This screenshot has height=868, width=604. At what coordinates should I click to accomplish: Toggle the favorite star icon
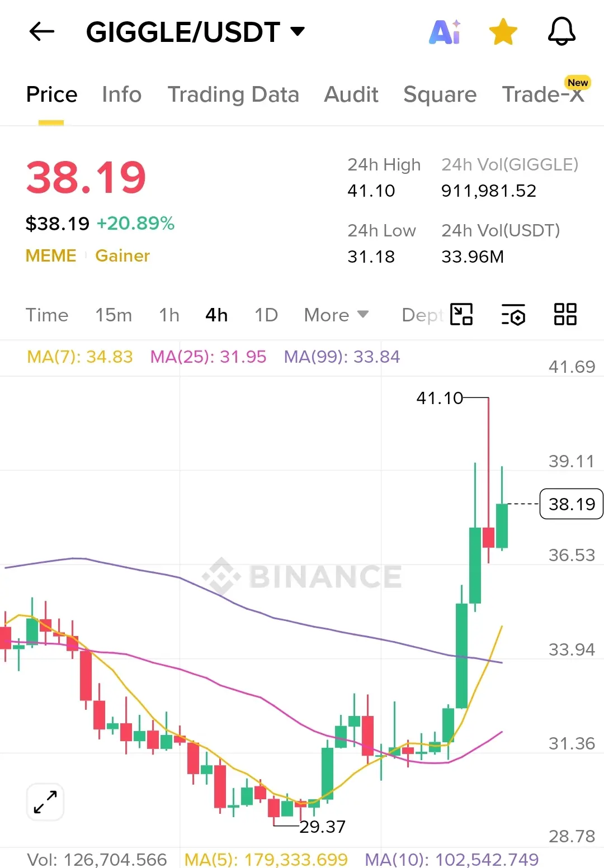[503, 32]
